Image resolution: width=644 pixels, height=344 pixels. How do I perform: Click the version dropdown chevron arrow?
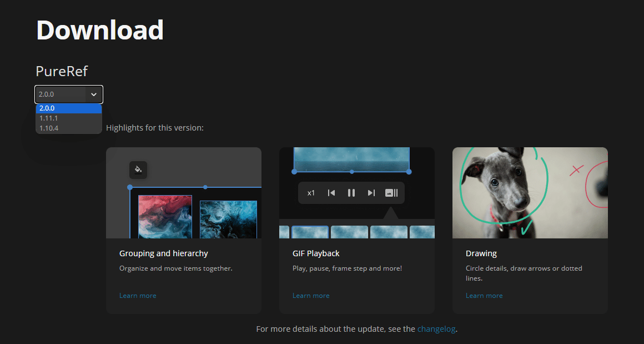coord(94,94)
